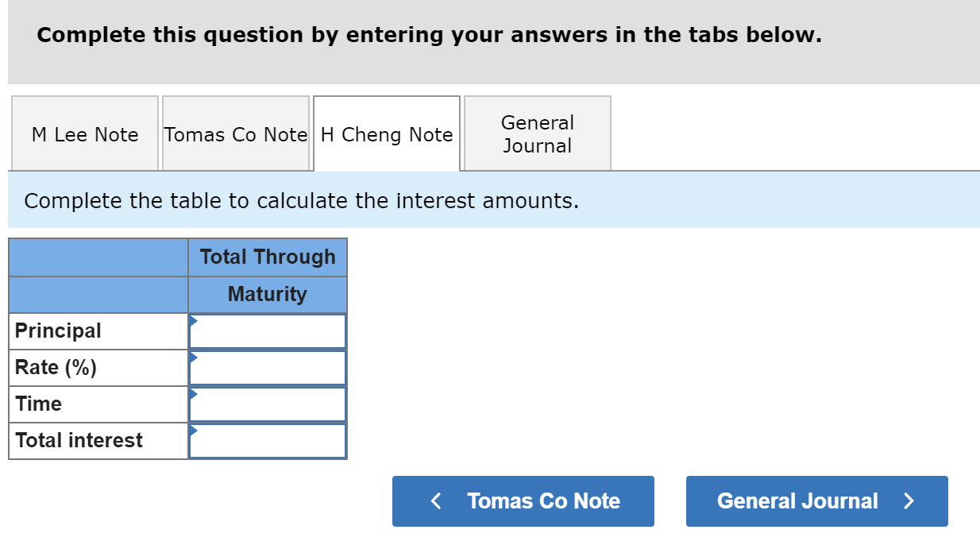This screenshot has height=545, width=980.
Task: Switch to the M Lee Note tab
Action: [x=84, y=133]
